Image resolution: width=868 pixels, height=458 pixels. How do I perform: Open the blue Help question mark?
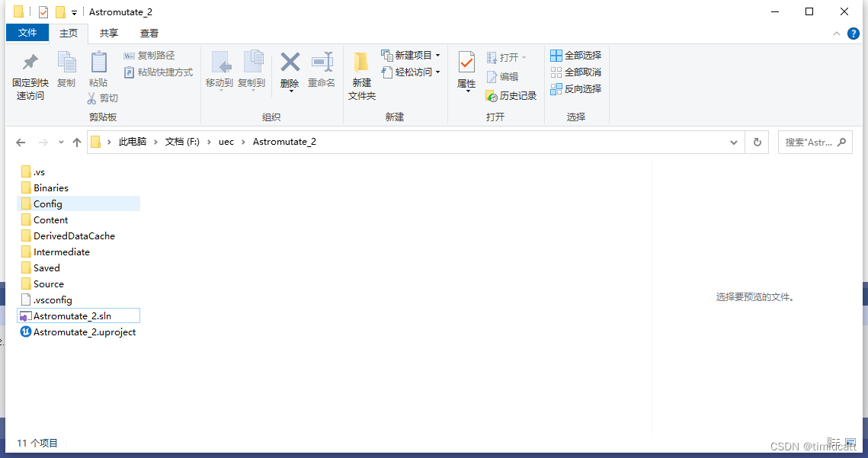coord(854,34)
